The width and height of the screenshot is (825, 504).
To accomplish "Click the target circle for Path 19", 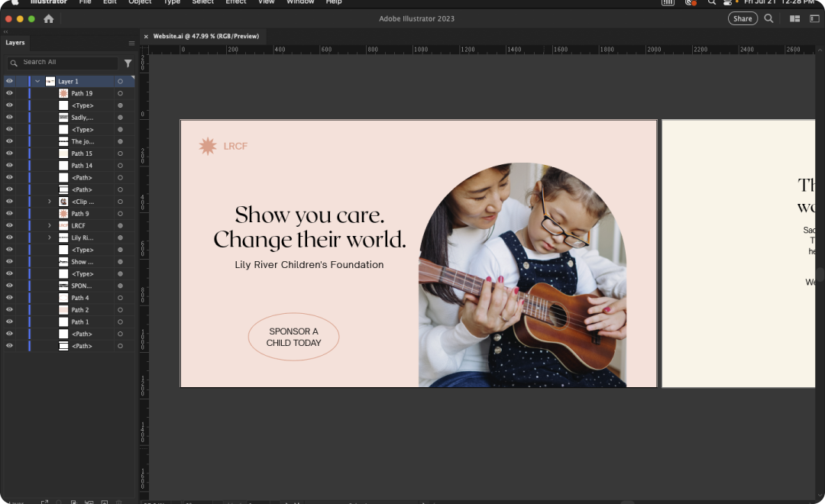I will point(120,93).
